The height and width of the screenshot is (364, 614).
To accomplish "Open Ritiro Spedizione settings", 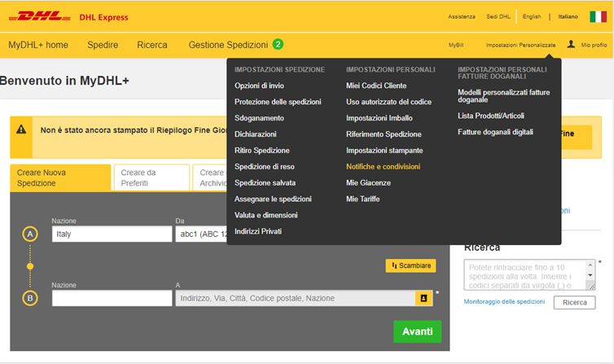I will [262, 151].
